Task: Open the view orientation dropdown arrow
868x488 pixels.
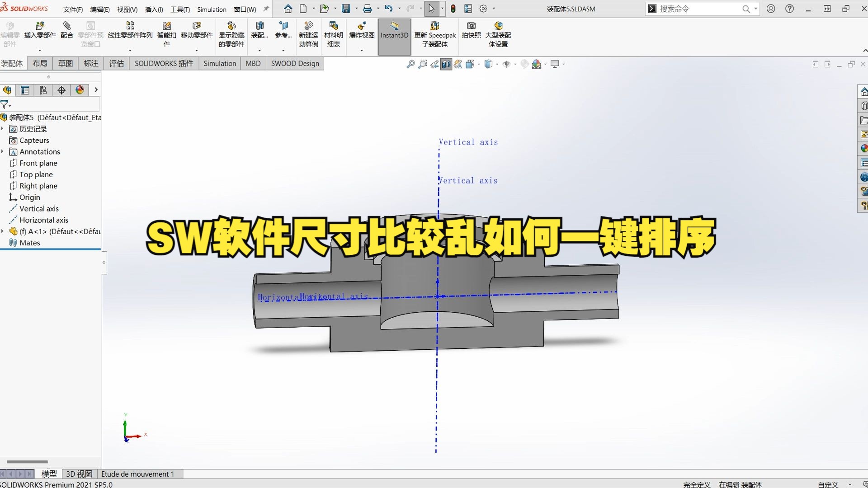Action: (x=479, y=64)
